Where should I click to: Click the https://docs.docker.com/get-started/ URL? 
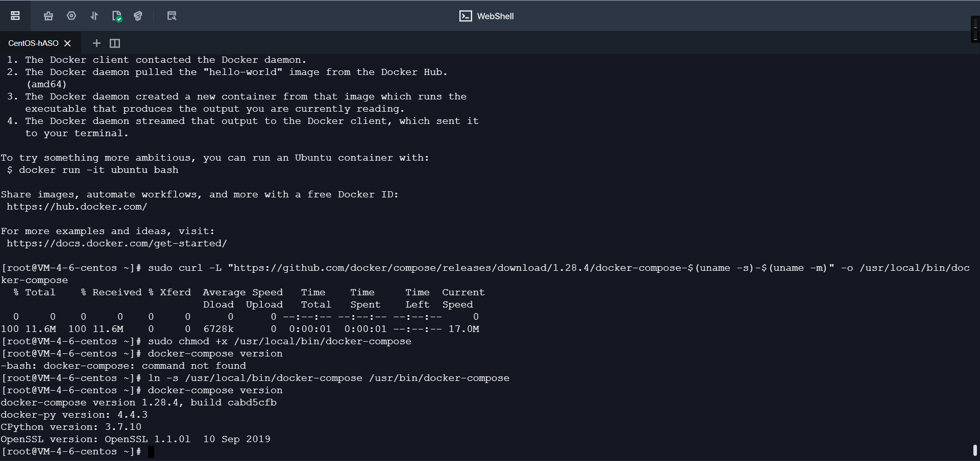point(117,243)
